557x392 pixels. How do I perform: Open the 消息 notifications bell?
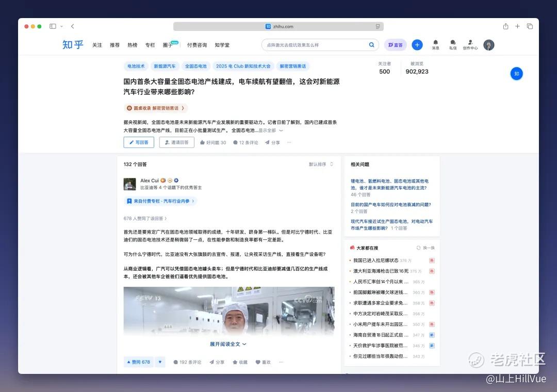tap(435, 44)
